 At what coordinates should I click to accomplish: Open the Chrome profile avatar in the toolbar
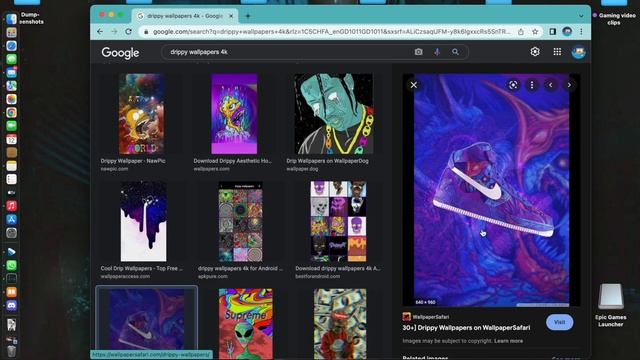(x=567, y=31)
